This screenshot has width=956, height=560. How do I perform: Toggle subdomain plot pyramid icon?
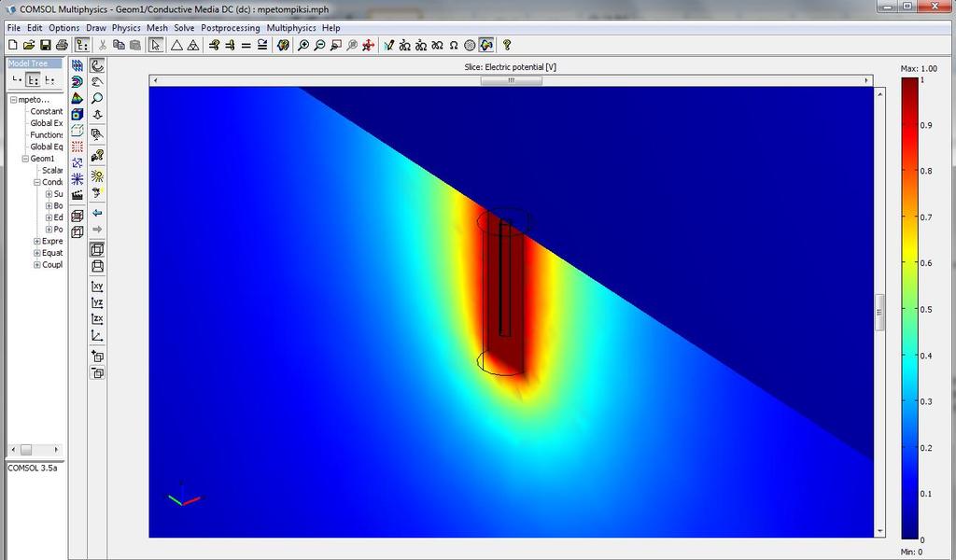(77, 98)
